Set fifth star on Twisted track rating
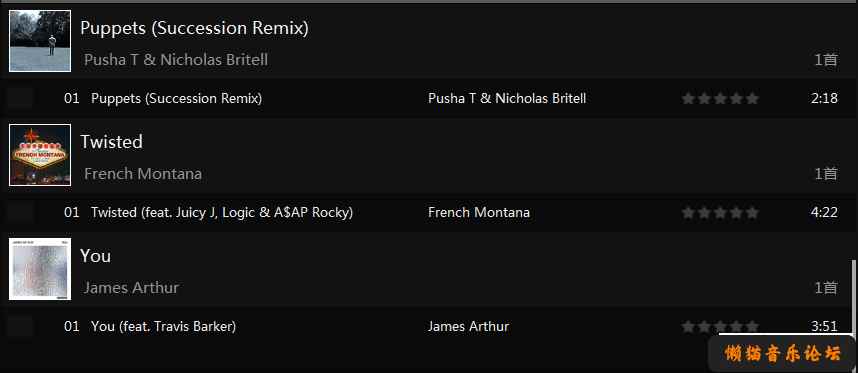 [x=753, y=212]
